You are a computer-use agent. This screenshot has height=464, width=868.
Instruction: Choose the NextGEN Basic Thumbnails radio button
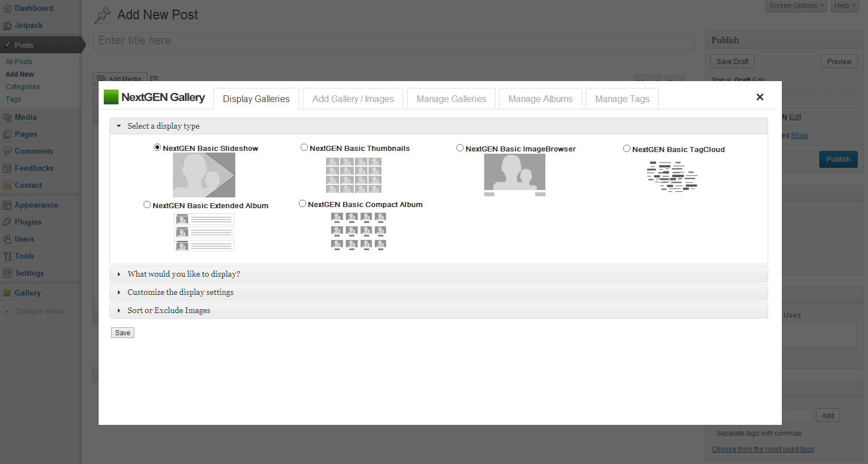pyautogui.click(x=304, y=147)
